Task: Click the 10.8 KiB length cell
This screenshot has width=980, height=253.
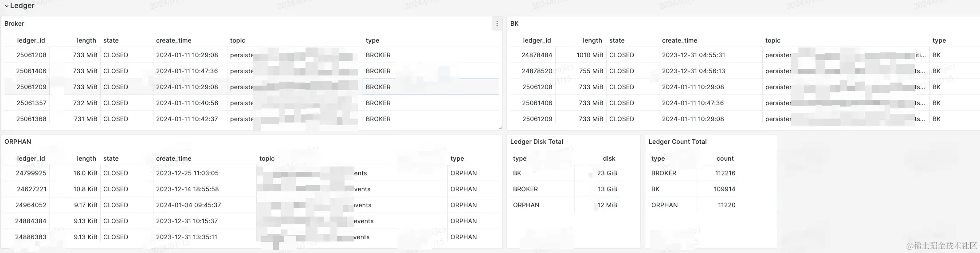Action: (85, 189)
